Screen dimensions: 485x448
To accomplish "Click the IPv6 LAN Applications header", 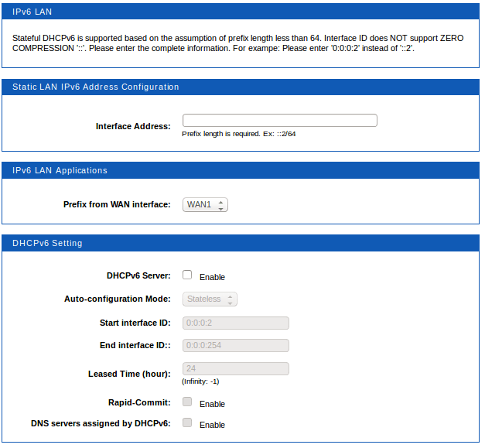I will coord(60,170).
